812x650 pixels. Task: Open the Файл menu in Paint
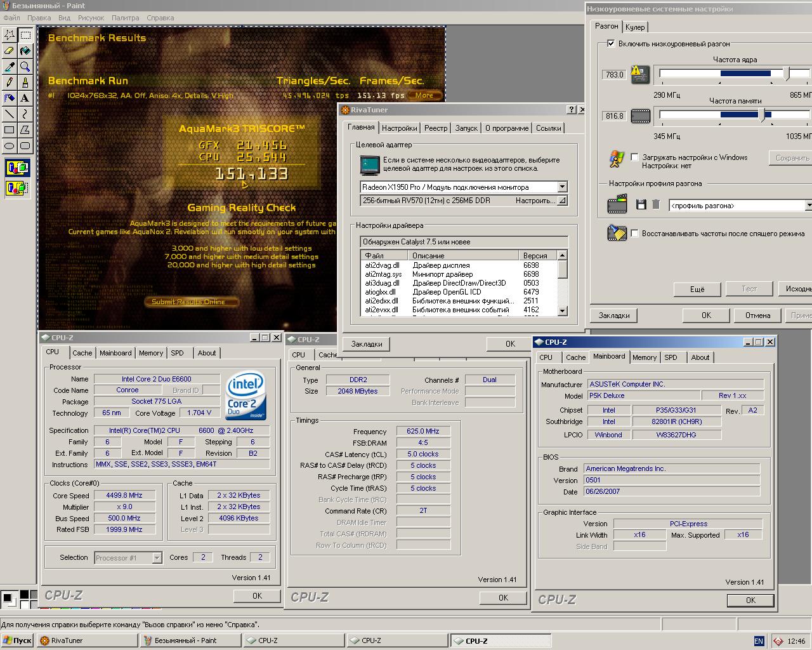pos(11,18)
